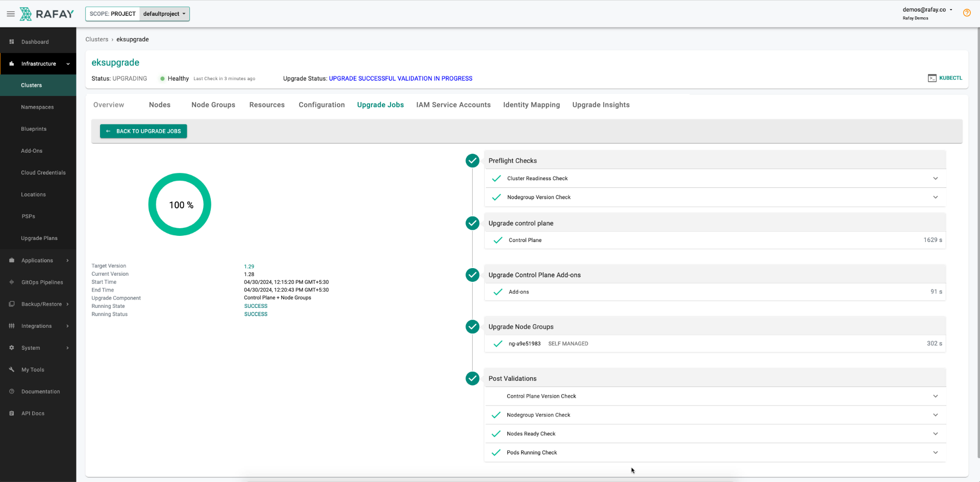Open the defaultproject scope dropdown
This screenshot has height=482, width=980.
164,14
